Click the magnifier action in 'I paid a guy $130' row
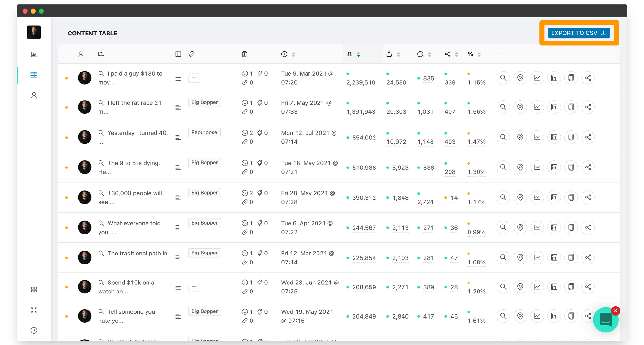This screenshot has height=345, width=644. click(x=503, y=78)
